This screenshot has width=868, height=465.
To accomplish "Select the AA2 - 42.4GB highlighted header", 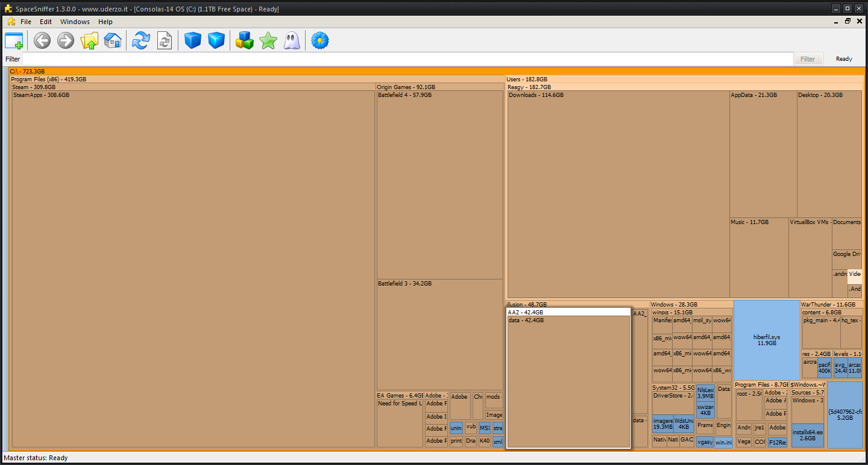I will pyautogui.click(x=568, y=313).
